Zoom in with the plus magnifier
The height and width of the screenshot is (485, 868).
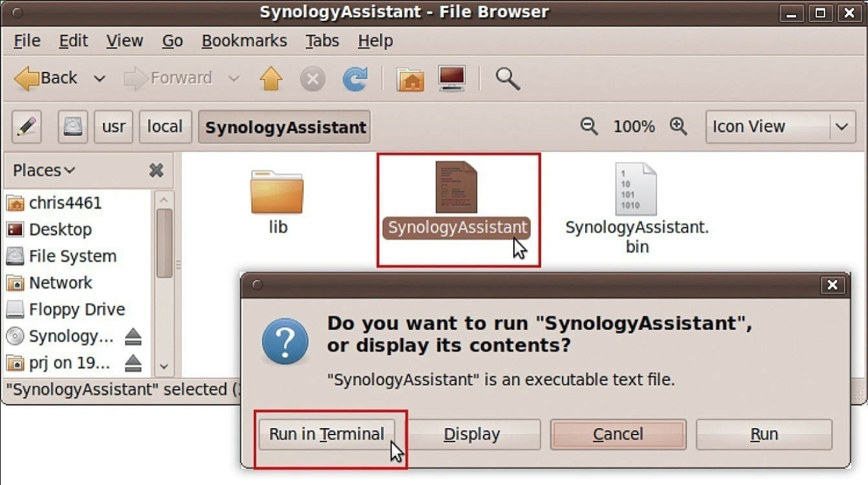click(x=678, y=126)
